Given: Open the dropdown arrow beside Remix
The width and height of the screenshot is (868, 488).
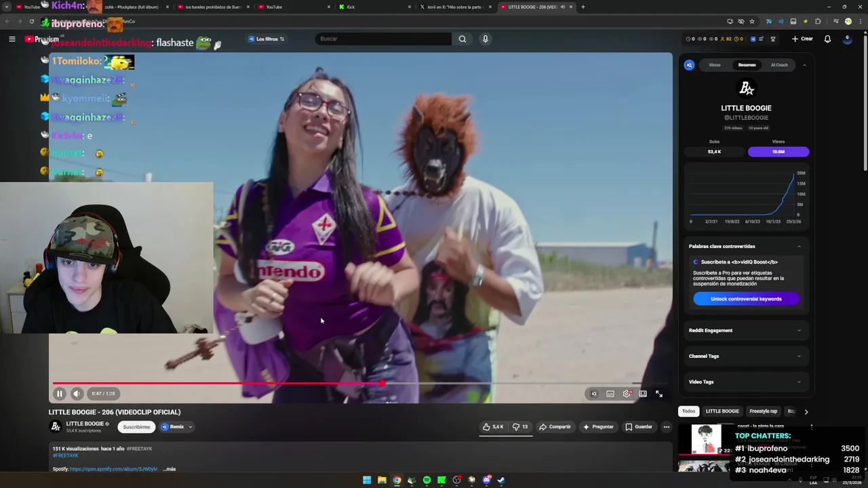Looking at the screenshot, I should (191, 427).
